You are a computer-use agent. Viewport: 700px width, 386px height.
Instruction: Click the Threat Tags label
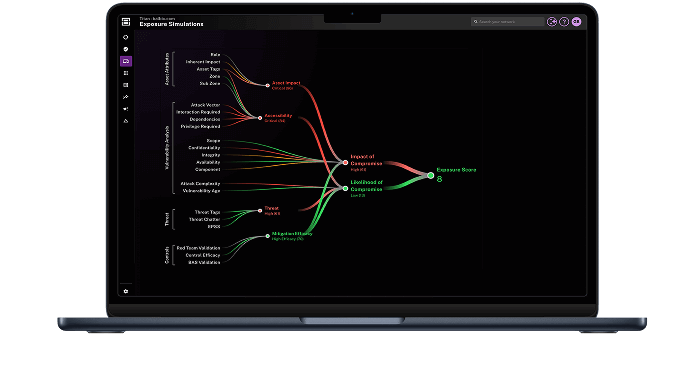(x=208, y=212)
